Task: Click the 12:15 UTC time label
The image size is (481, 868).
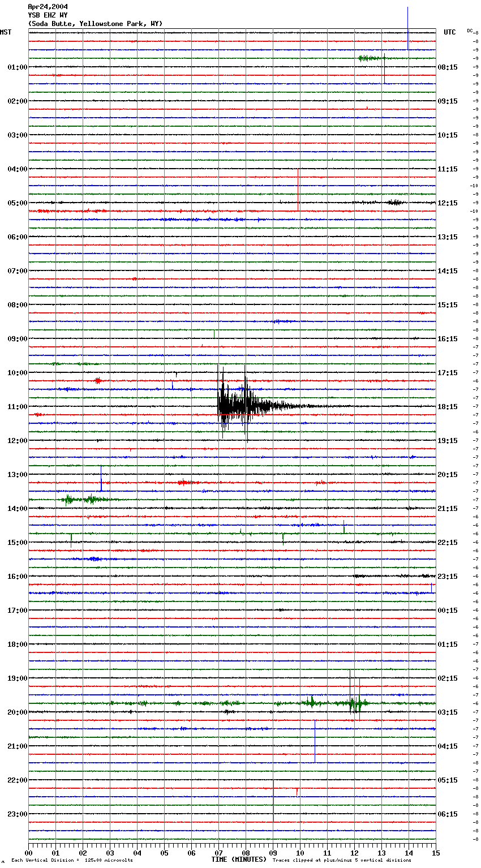Action: (448, 203)
